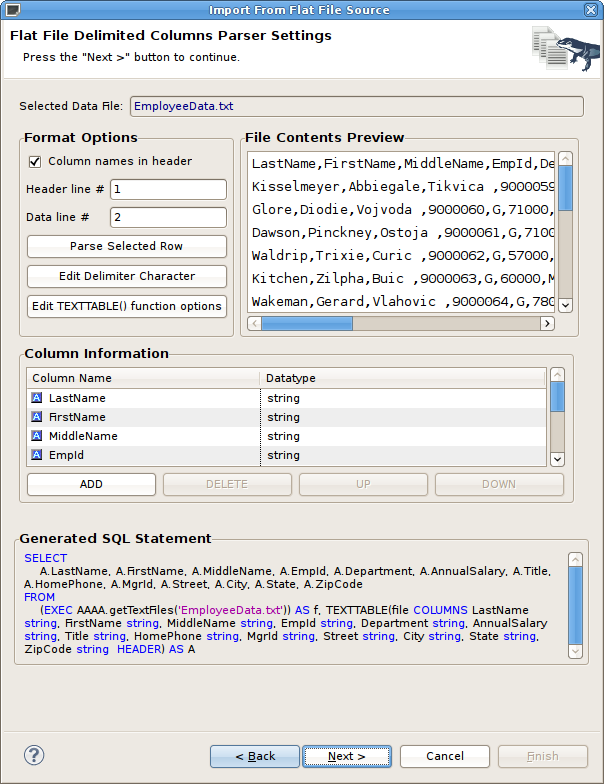604x784 pixels.
Task: Click the file preview horizontal scrollbar thumb
Action: pos(307,324)
